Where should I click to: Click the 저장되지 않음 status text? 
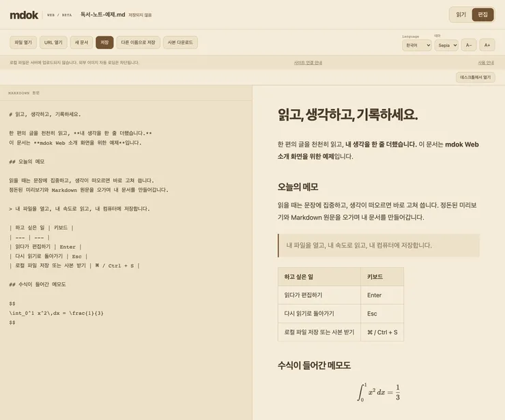140,15
